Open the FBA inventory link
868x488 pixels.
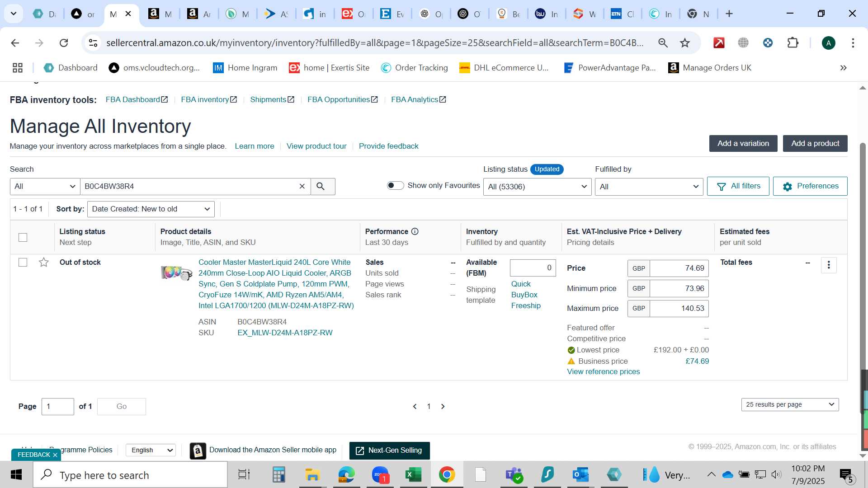(x=209, y=99)
